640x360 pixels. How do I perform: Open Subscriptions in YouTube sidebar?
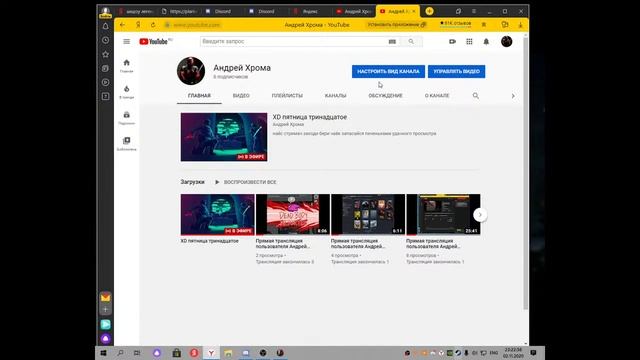pos(127,118)
